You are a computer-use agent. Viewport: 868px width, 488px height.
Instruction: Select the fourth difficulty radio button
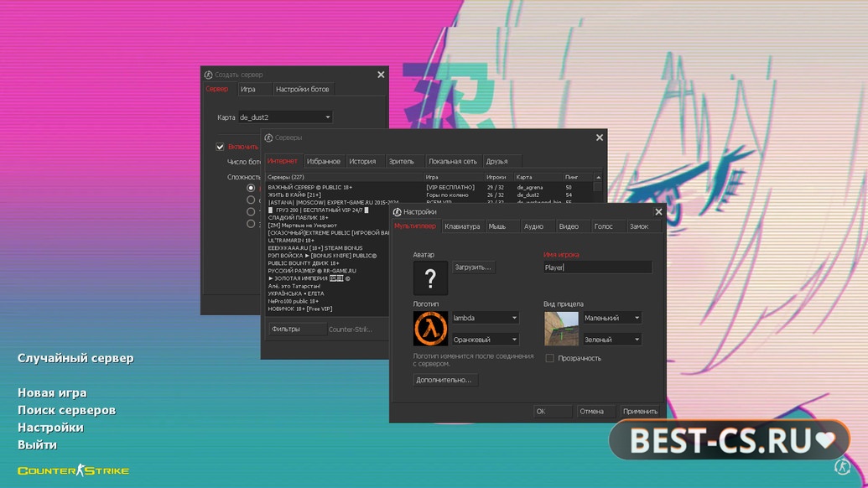[x=251, y=224]
